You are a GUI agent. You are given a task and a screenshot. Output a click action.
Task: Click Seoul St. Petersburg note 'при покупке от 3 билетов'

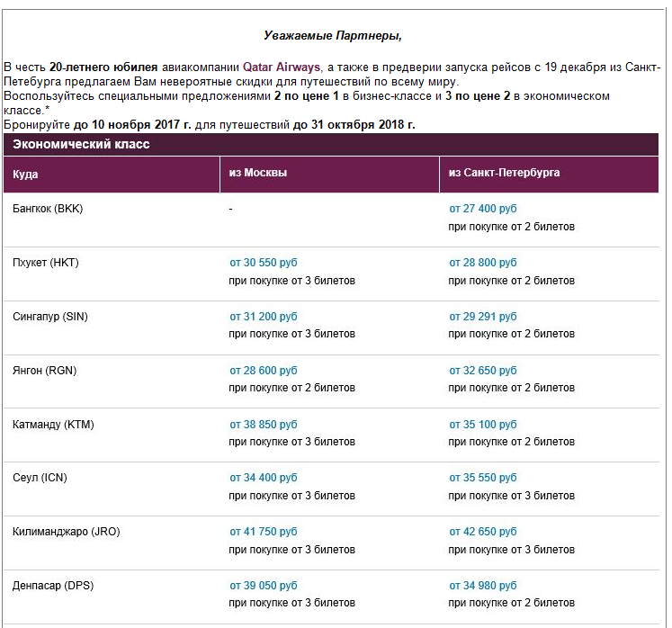coord(511,496)
